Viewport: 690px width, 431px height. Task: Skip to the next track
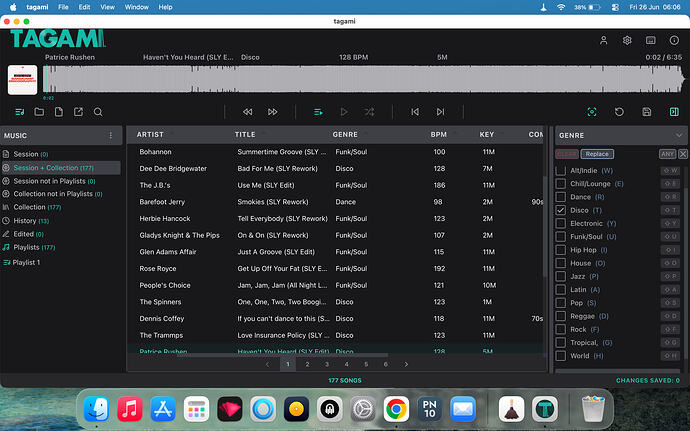[440, 112]
